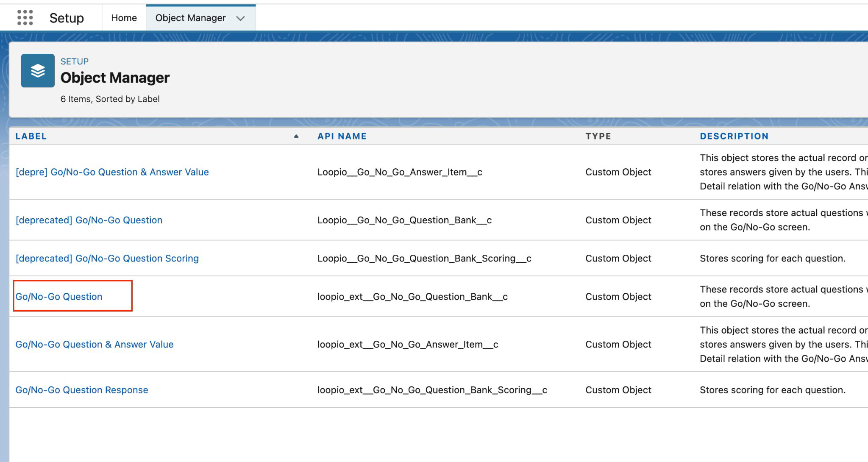Open the Go/No-Go Question object
Image resolution: width=868 pixels, height=462 pixels.
(59, 296)
